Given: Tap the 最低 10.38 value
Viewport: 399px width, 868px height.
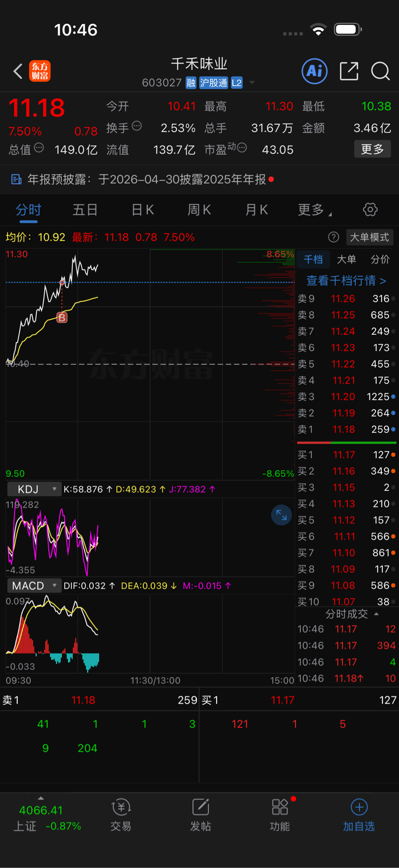Looking at the screenshot, I should 376,106.
